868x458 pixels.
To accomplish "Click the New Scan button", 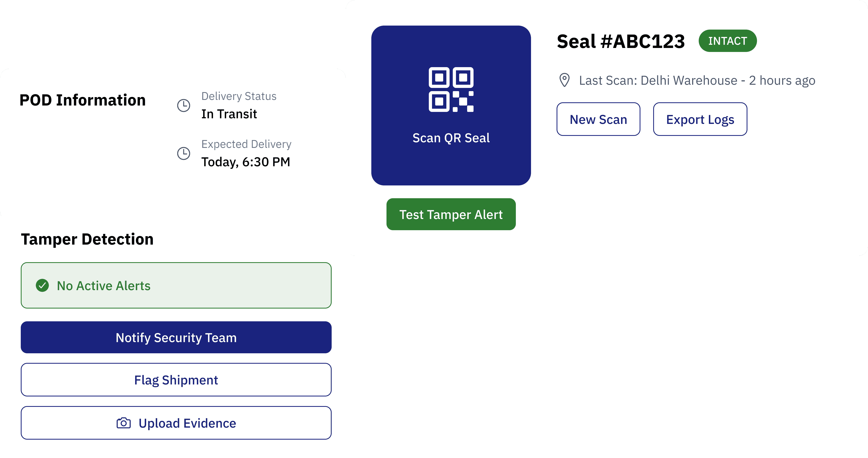I will (598, 119).
